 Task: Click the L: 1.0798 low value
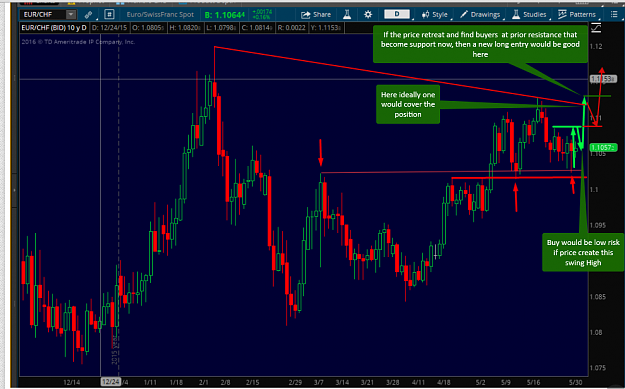pyautogui.click(x=221, y=28)
